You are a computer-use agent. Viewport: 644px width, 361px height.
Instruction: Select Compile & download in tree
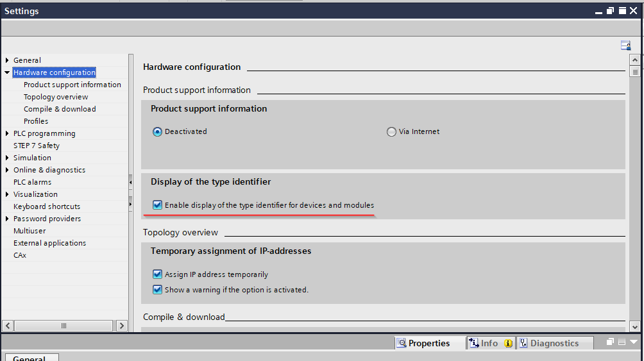point(60,109)
